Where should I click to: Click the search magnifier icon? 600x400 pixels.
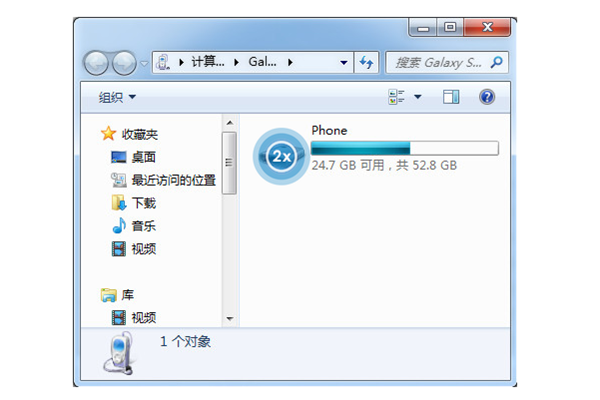pos(496,62)
